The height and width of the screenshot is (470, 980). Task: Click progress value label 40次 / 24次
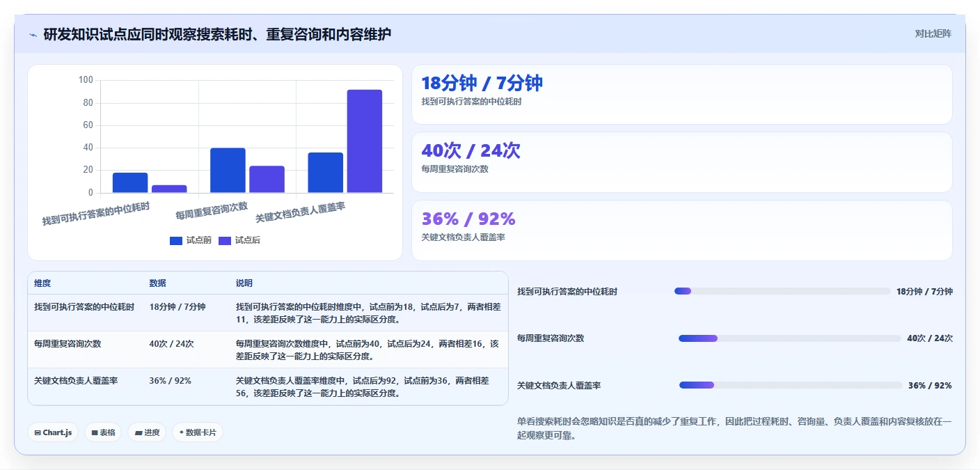[x=930, y=338]
